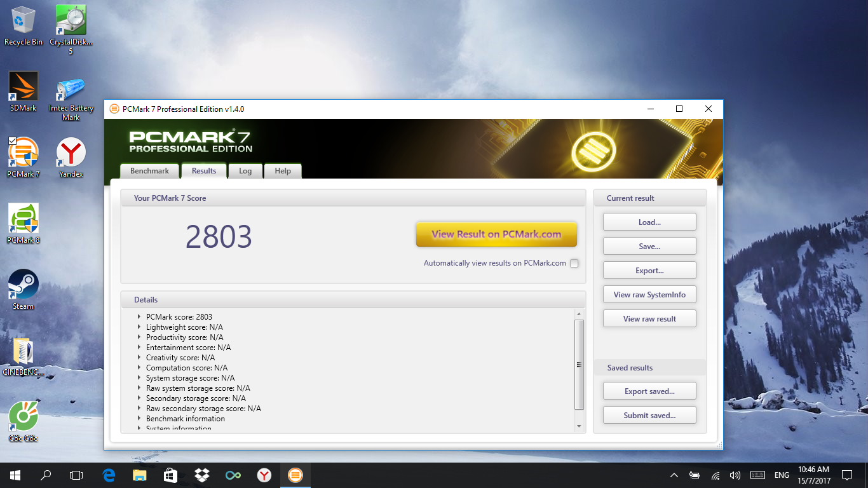This screenshot has height=488, width=868.
Task: Expand the Creativity score row
Action: 139,358
